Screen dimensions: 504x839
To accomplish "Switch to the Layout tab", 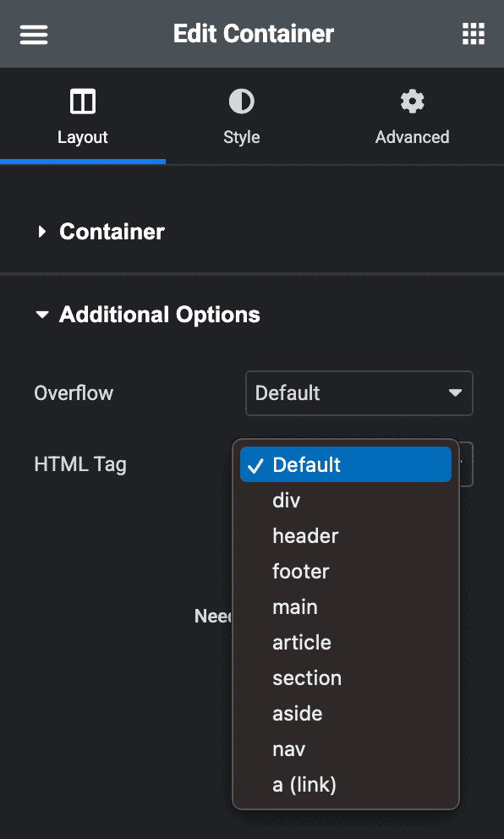I will tap(83, 117).
